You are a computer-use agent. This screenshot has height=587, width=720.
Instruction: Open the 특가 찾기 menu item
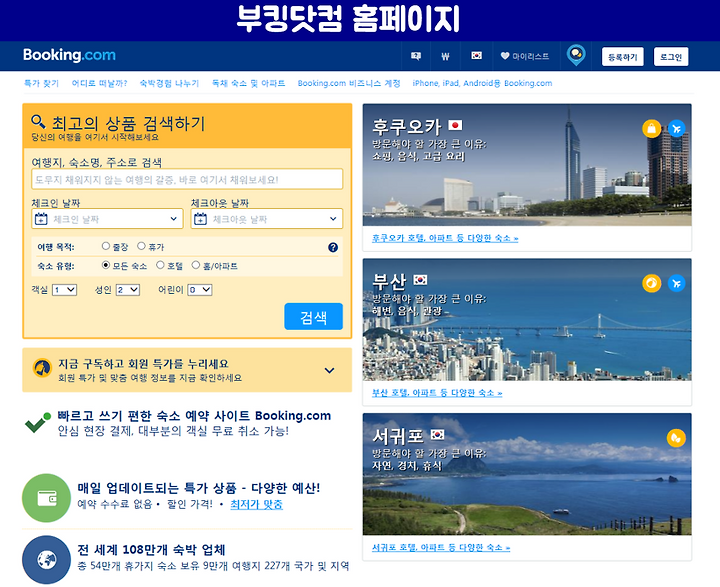pos(41,83)
